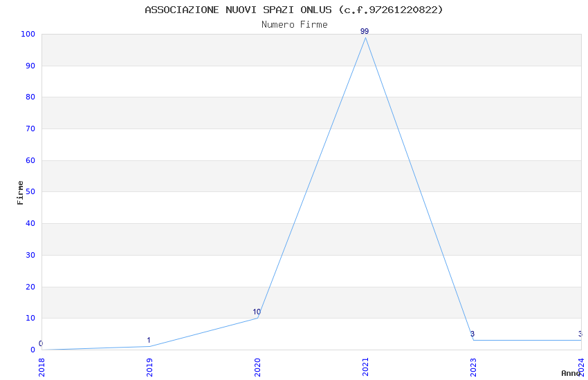Viewport: 588px width, 380px height.
Task: Click the y-axis tick label 40
Action: coord(30,223)
